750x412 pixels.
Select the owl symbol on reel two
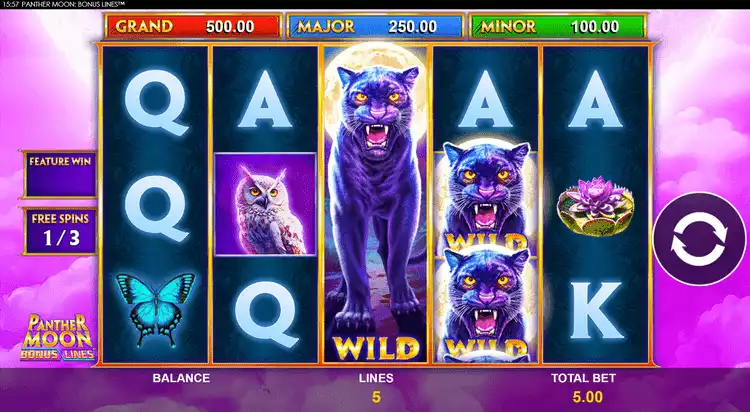pos(265,204)
